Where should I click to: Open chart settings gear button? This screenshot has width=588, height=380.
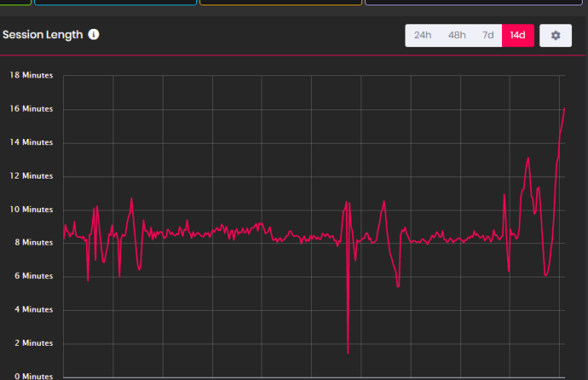pos(556,36)
